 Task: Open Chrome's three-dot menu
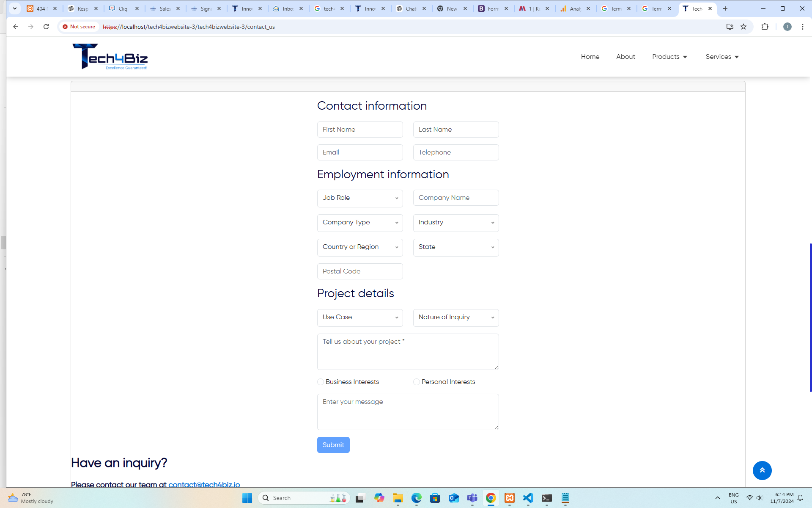pyautogui.click(x=802, y=27)
